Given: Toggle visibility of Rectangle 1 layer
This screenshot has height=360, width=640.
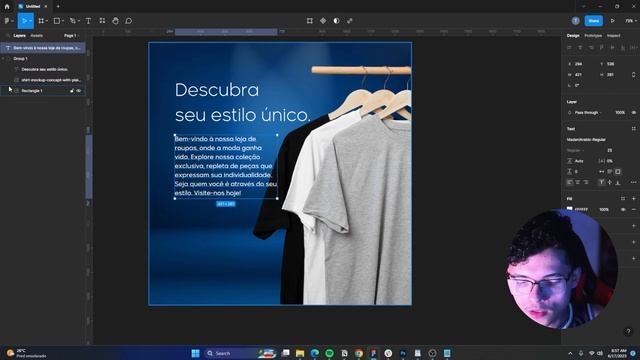Looking at the screenshot, I should 79,91.
